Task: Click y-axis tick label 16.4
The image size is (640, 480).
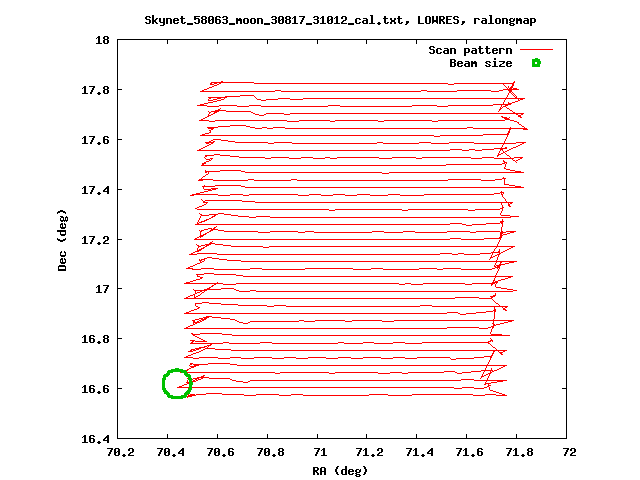Action: coord(95,439)
